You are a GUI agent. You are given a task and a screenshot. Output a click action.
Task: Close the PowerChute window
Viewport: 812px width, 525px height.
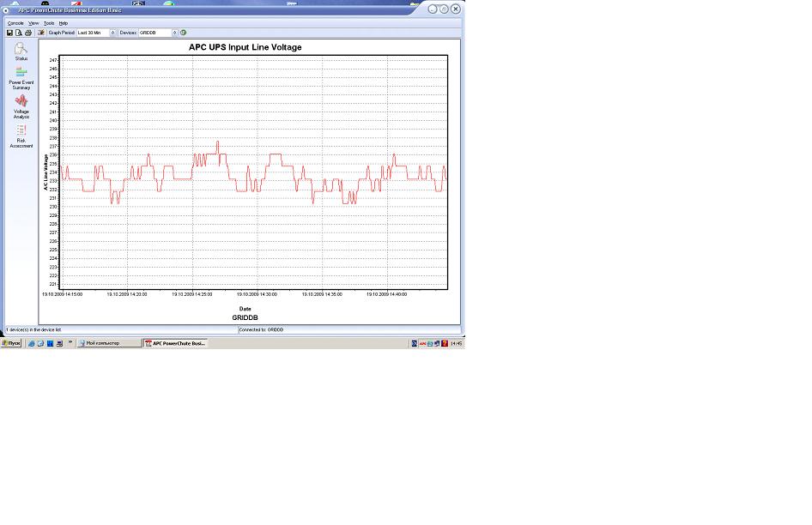pos(455,9)
